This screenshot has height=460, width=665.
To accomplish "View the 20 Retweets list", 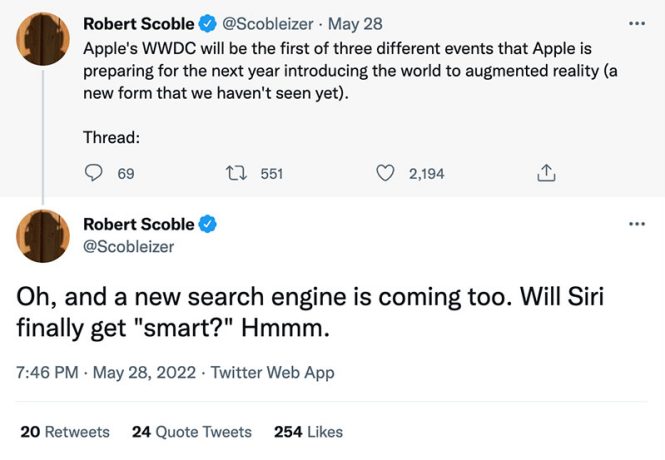I will tap(65, 432).
